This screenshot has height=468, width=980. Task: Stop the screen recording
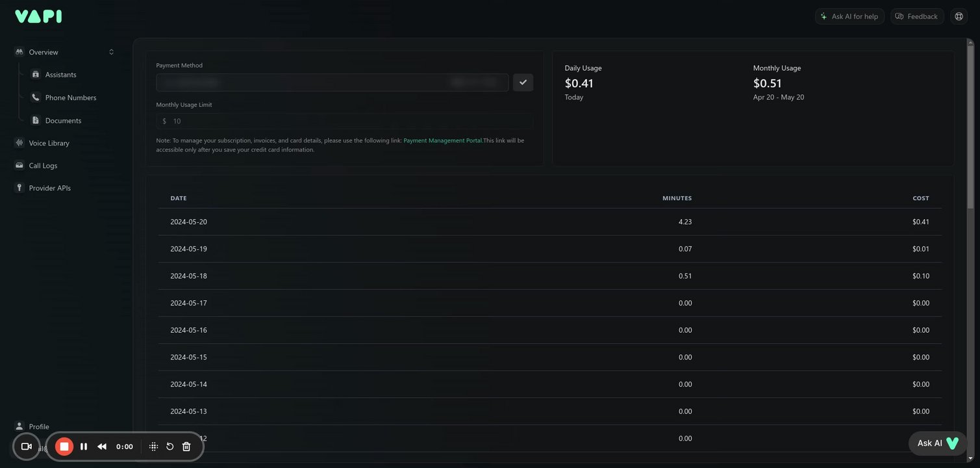click(64, 447)
